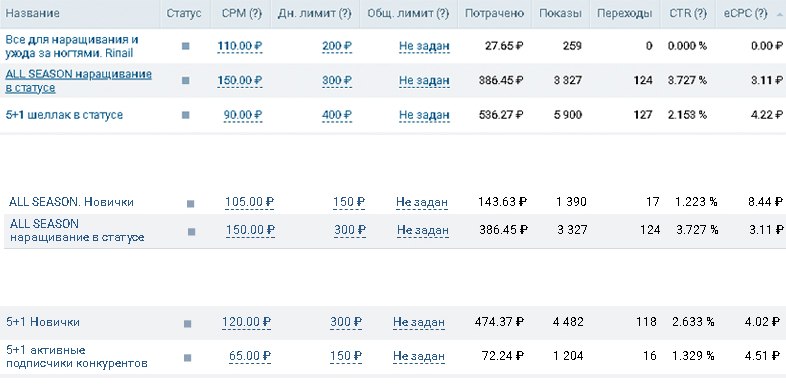Click status square of second ALL SEASON наращивание row
Viewport: 786px width, 385px height.
click(191, 232)
